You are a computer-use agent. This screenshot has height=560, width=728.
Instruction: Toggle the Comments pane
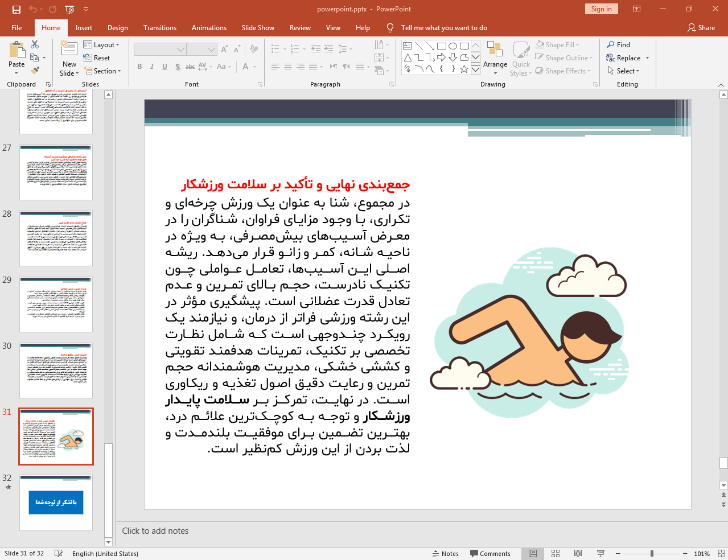tap(490, 553)
